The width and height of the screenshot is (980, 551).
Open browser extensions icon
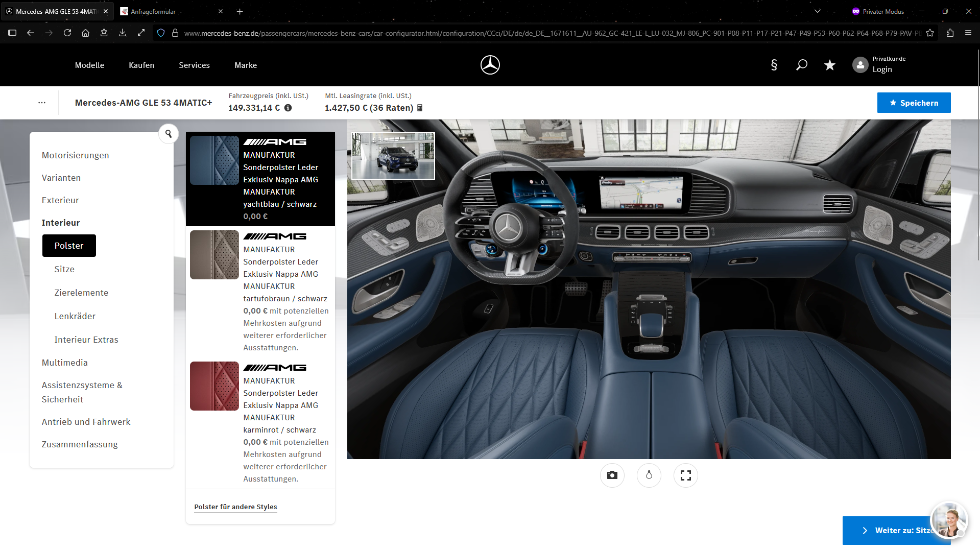(950, 33)
